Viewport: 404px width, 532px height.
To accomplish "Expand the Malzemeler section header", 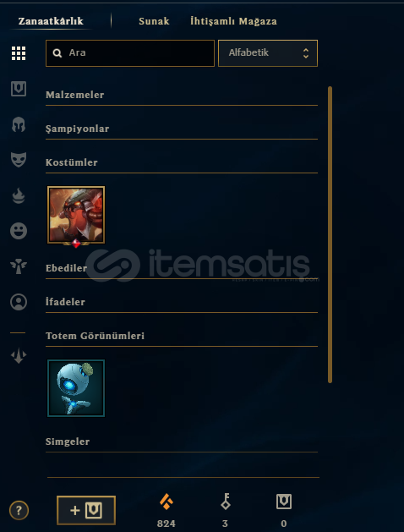I will pyautogui.click(x=182, y=95).
